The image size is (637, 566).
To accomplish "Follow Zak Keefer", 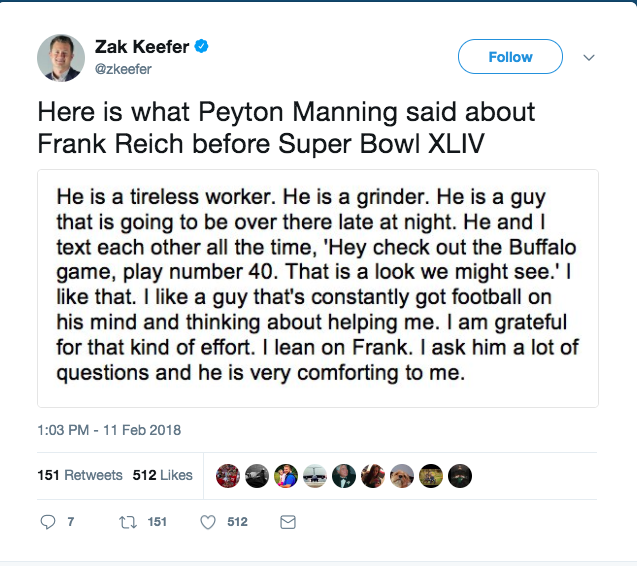I will pos(510,57).
